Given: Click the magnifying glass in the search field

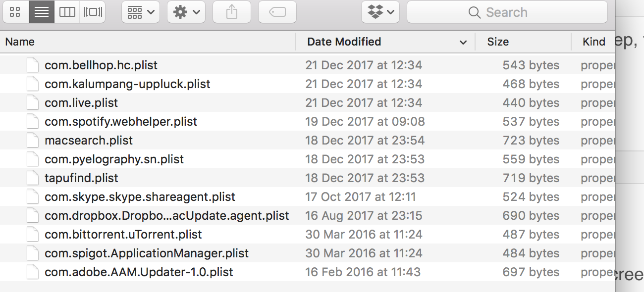Looking at the screenshot, I should coord(474,12).
